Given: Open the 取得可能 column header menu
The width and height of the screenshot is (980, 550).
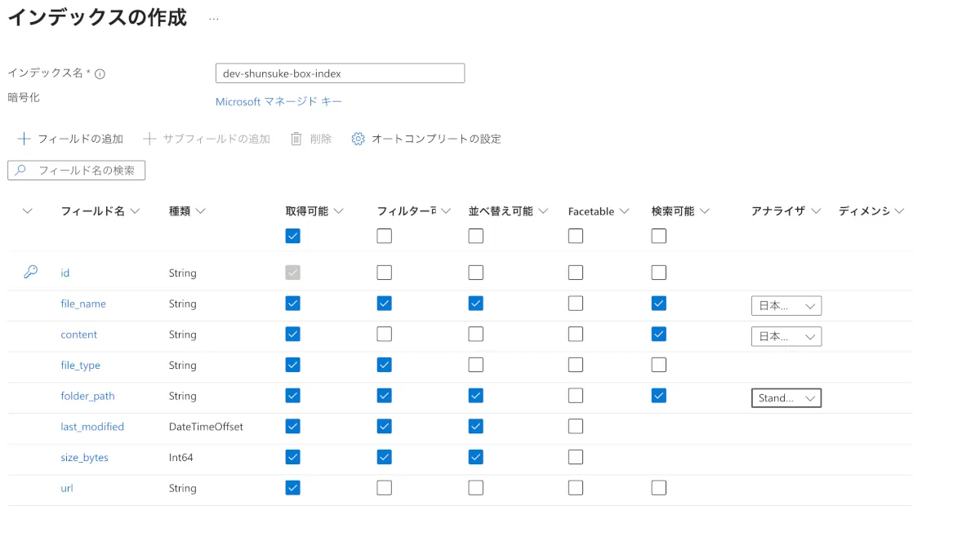Looking at the screenshot, I should pos(338,211).
